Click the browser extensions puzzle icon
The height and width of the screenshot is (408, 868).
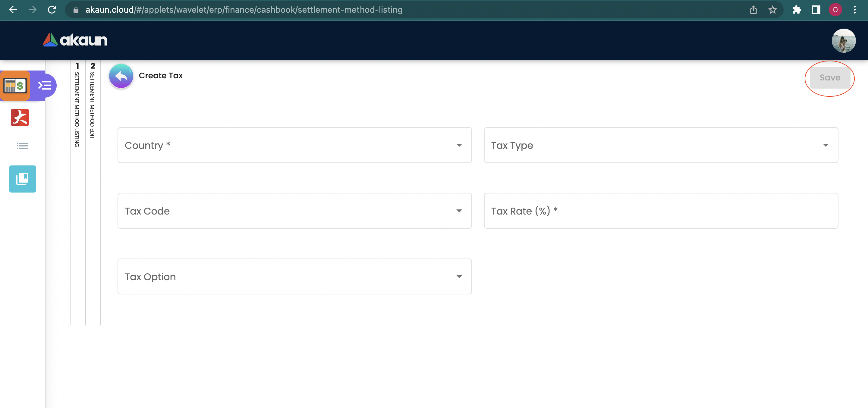coord(797,10)
